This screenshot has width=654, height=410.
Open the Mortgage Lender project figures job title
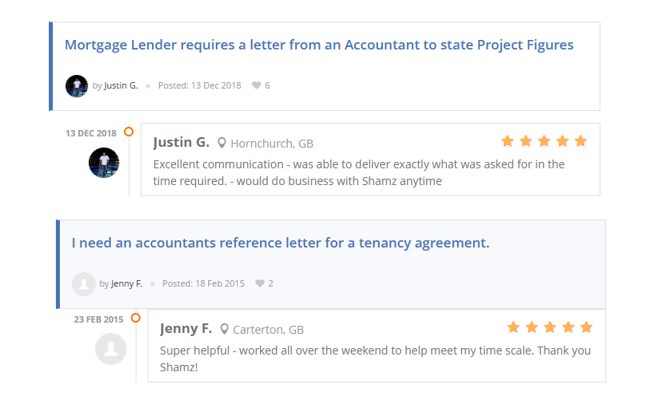pyautogui.click(x=319, y=45)
